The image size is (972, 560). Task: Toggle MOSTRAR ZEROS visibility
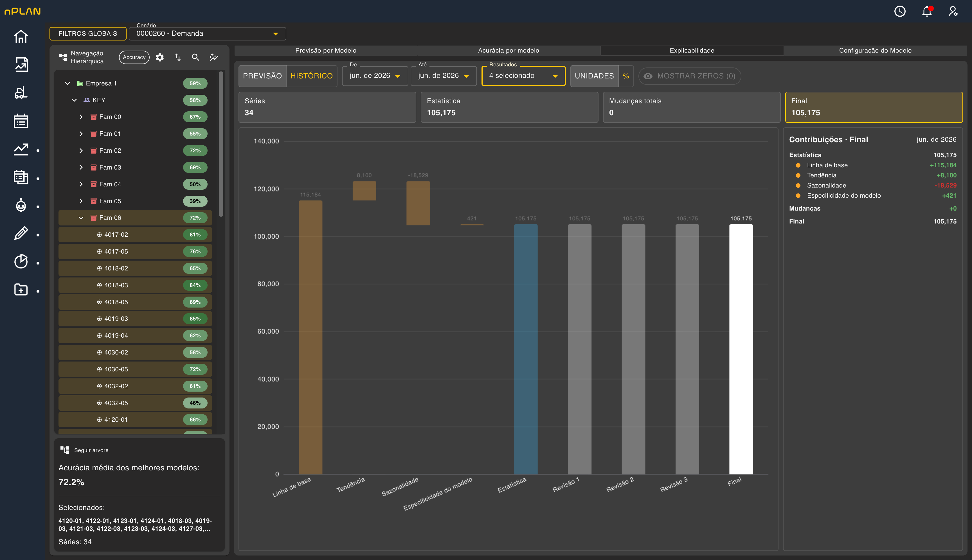tap(690, 76)
